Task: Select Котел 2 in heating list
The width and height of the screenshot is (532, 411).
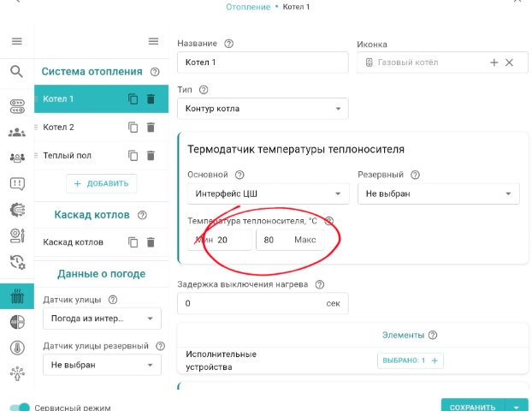Action: [x=77, y=128]
